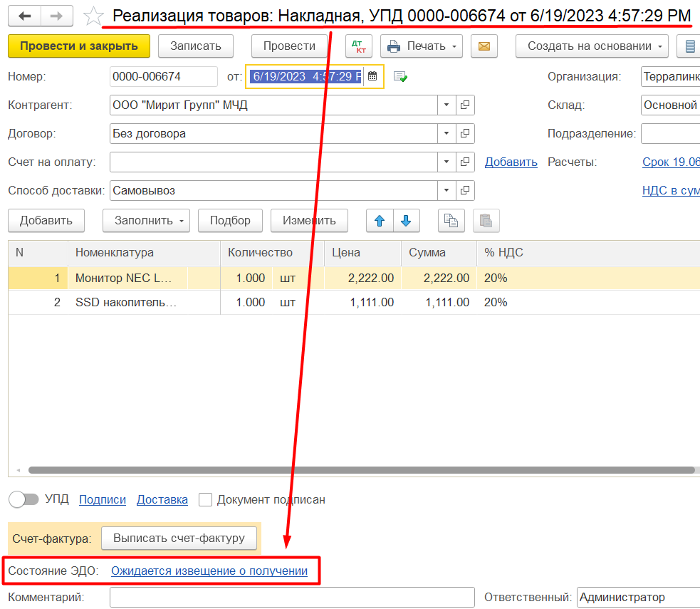
Task: Click the Сумма column header
Action: [x=439, y=253]
